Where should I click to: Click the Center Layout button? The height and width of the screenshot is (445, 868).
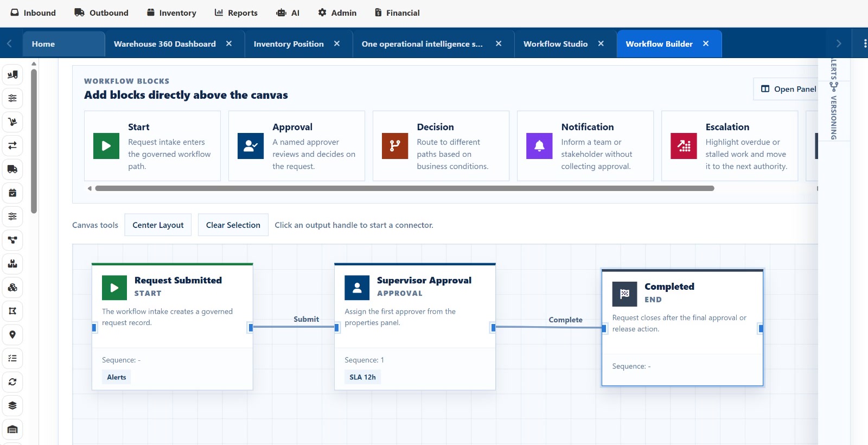point(158,225)
